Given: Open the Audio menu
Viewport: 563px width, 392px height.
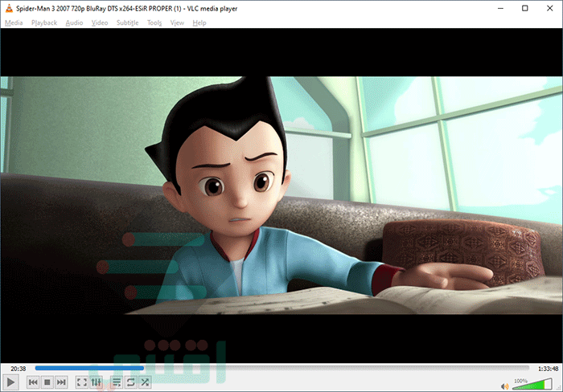Looking at the screenshot, I should click(x=74, y=22).
